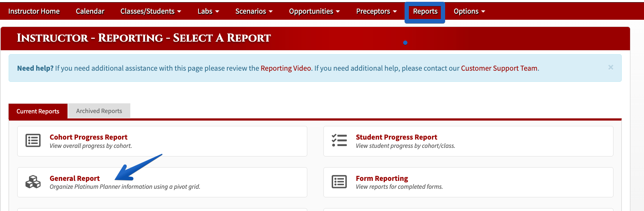644x211 pixels.
Task: Dismiss the Need help banner
Action: pos(611,67)
